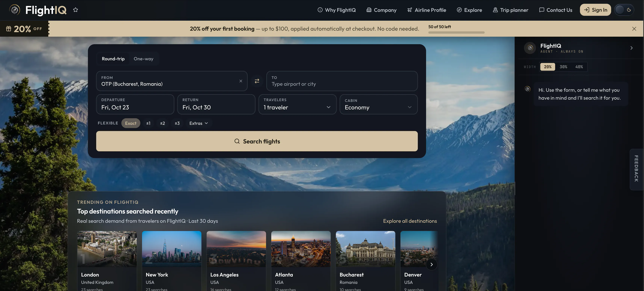Image resolution: width=644 pixels, height=291 pixels.
Task: Open the Feedback side tab
Action: coord(636,169)
